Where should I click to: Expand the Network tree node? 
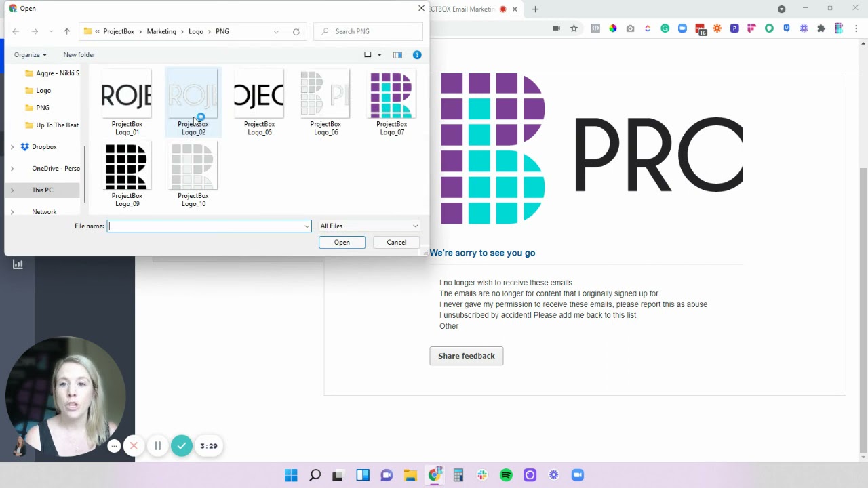click(x=12, y=212)
